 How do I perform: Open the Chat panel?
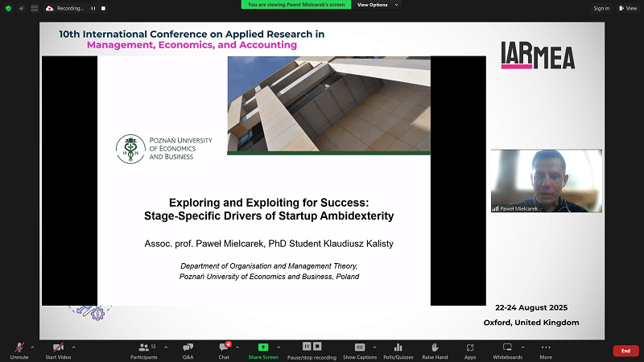click(x=224, y=348)
